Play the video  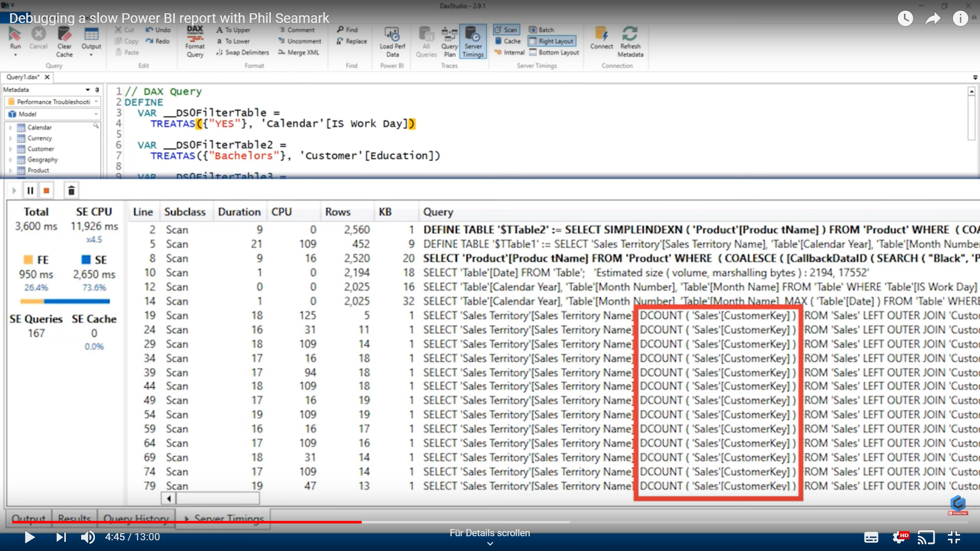pos(30,537)
